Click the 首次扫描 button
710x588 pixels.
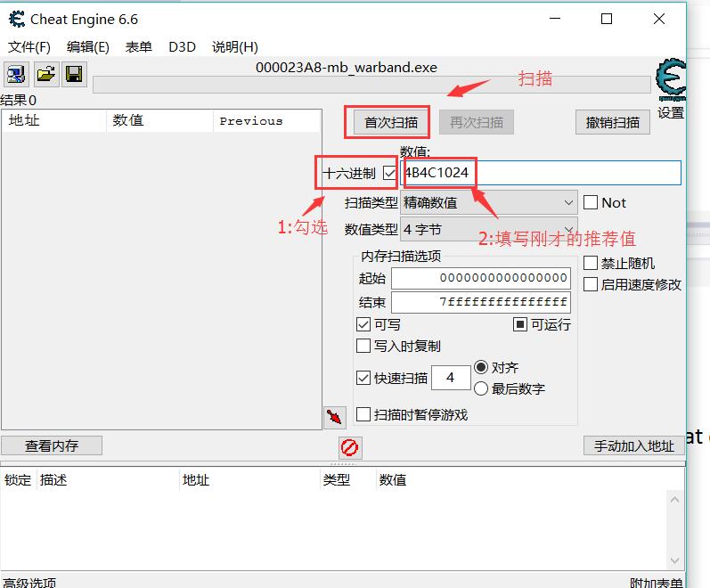coord(391,122)
